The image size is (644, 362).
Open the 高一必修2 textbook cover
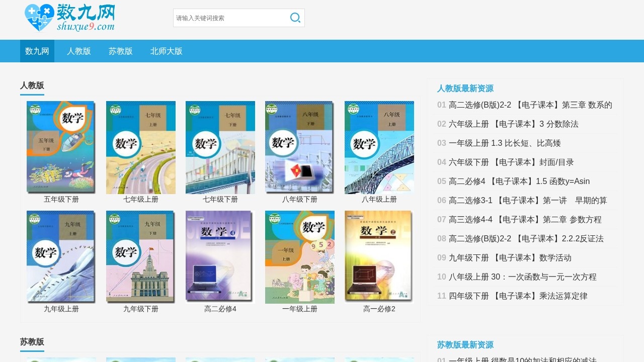tap(379, 256)
